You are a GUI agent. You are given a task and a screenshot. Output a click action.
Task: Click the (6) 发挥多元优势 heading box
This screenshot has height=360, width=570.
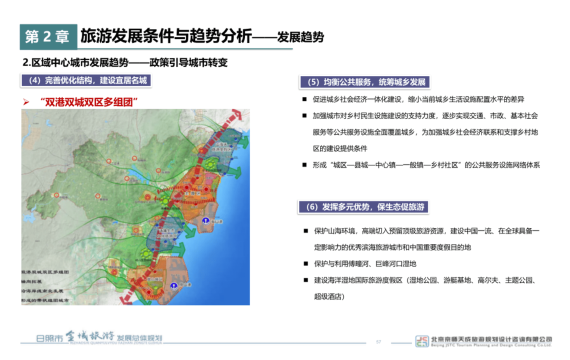tap(363, 207)
